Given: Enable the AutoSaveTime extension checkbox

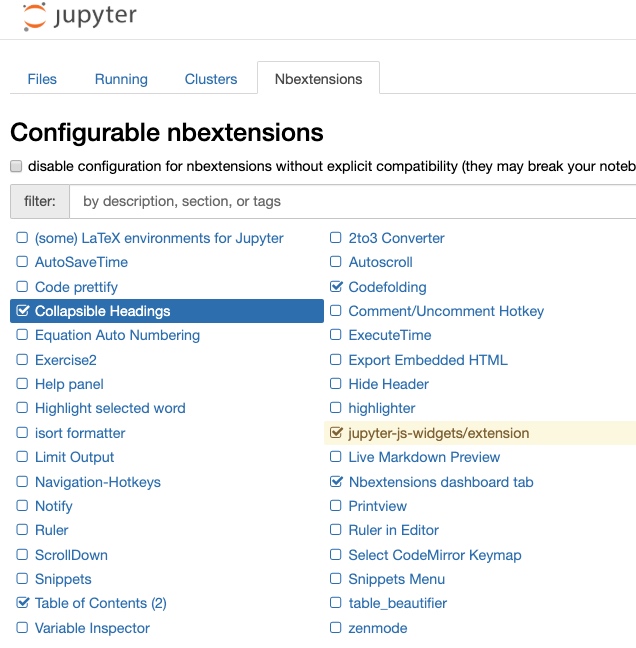Looking at the screenshot, I should point(22,262).
